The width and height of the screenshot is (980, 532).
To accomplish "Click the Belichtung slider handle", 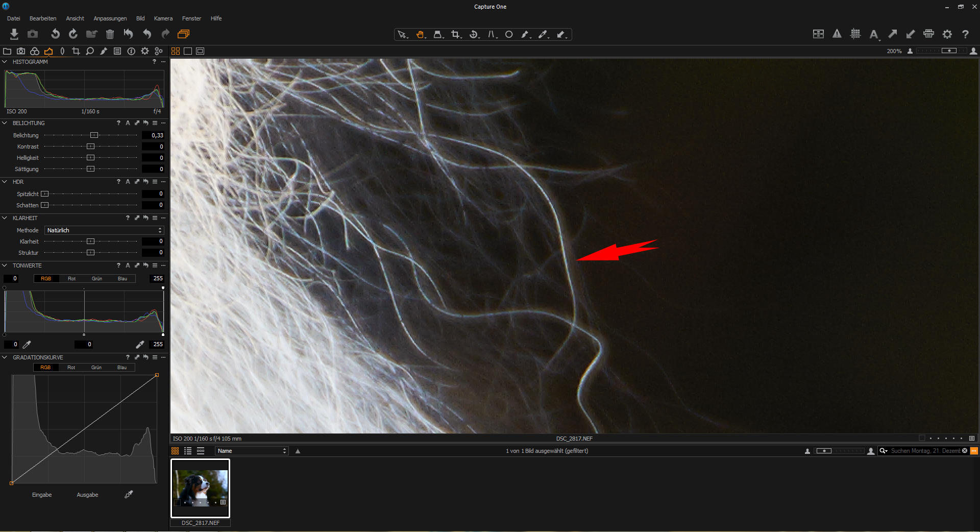I will pyautogui.click(x=94, y=135).
